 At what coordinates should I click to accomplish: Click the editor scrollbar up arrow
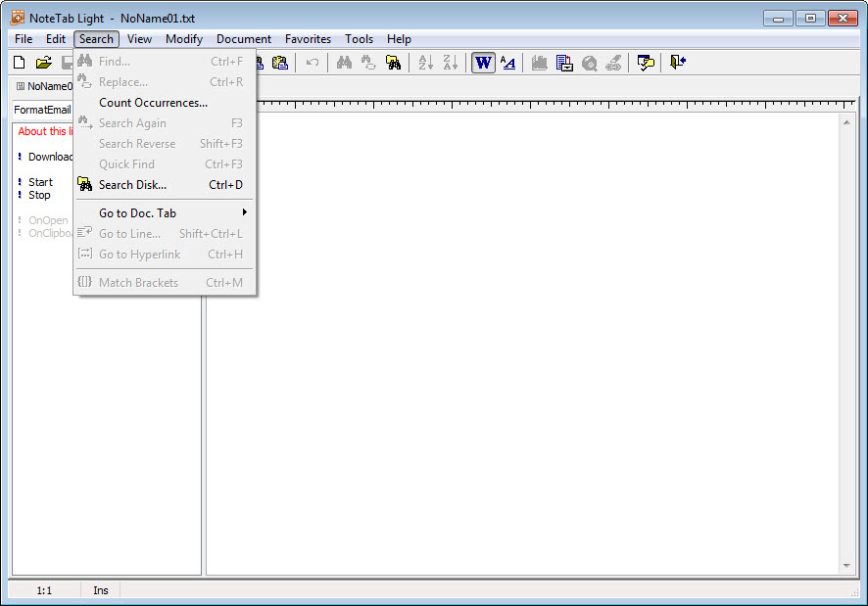(846, 121)
